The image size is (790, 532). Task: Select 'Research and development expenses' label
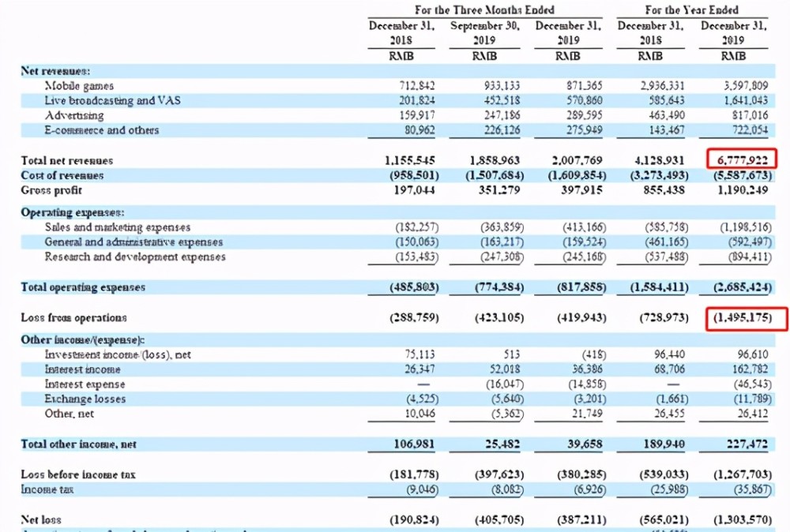[135, 257]
